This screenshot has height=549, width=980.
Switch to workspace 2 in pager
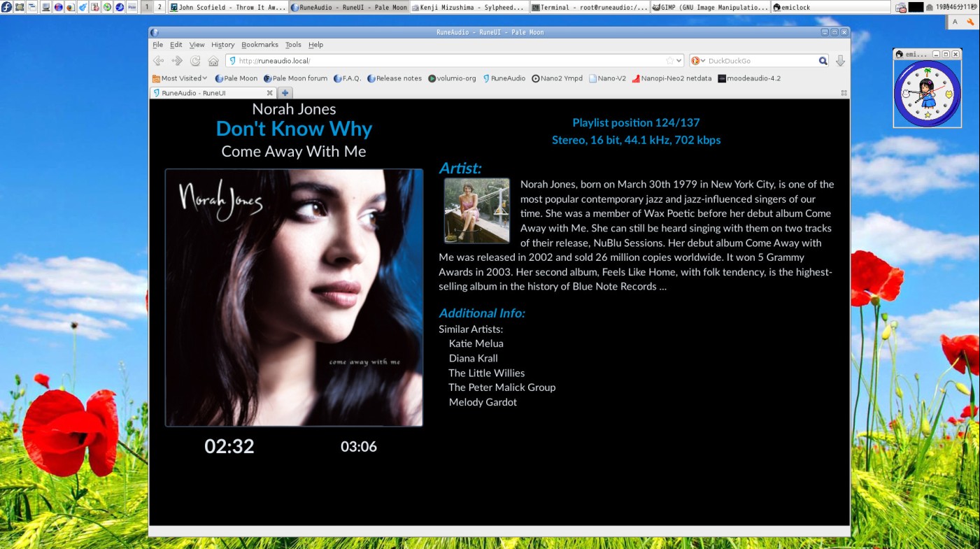click(x=159, y=7)
